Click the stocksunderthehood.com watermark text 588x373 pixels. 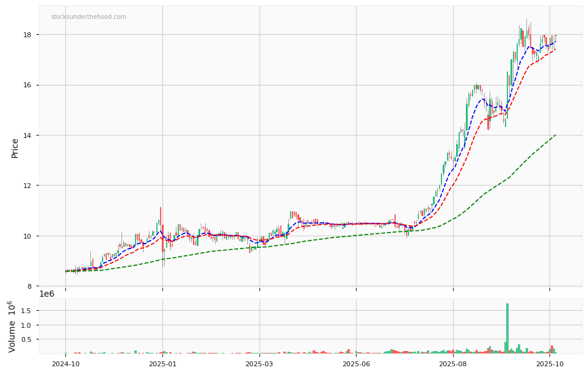tap(89, 17)
